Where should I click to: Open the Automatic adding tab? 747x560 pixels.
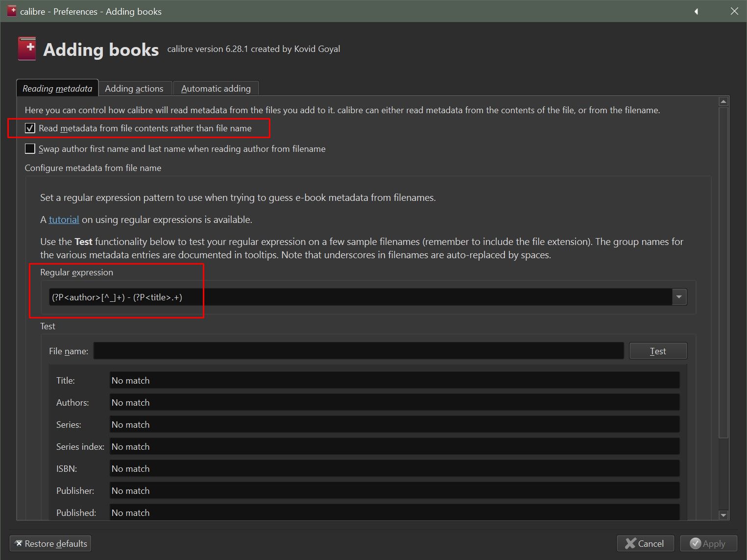point(216,89)
